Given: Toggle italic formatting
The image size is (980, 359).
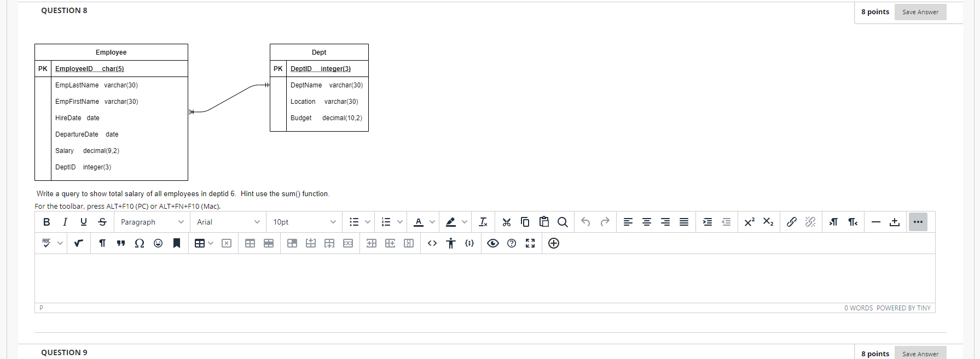Looking at the screenshot, I should 65,222.
